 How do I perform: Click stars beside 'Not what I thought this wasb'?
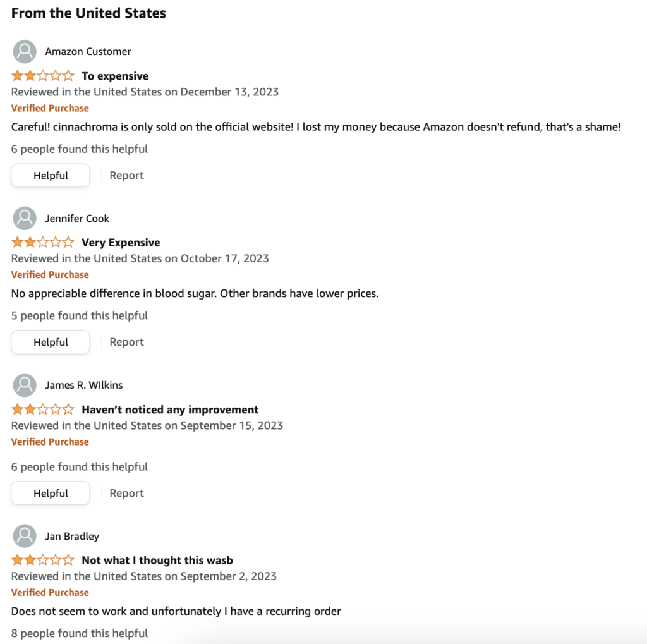pyautogui.click(x=43, y=560)
